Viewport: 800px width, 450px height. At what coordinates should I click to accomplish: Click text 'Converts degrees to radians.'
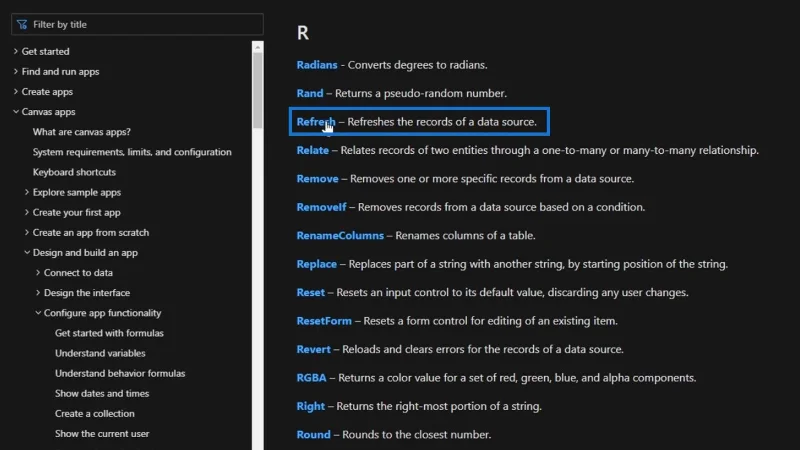[417, 65]
